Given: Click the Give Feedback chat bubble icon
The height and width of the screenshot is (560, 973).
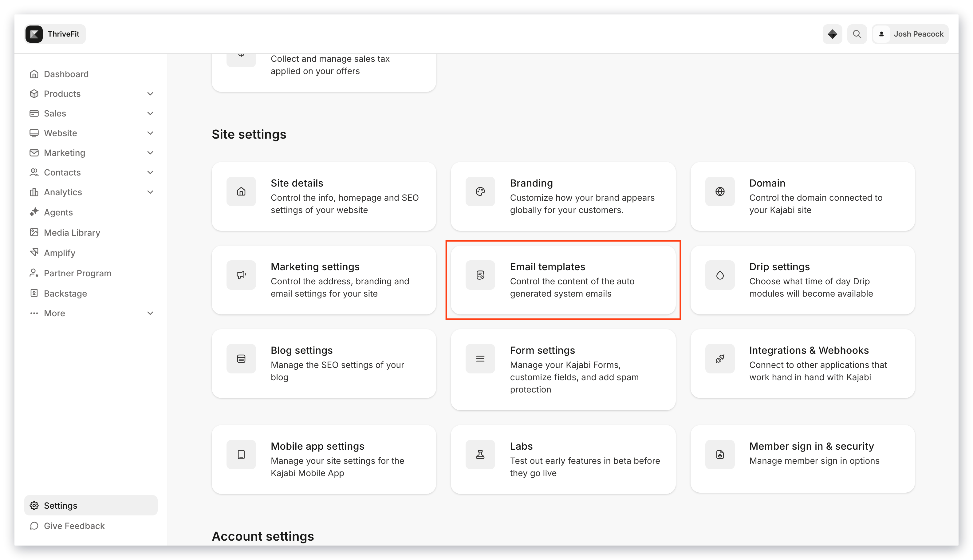Looking at the screenshot, I should [x=34, y=525].
